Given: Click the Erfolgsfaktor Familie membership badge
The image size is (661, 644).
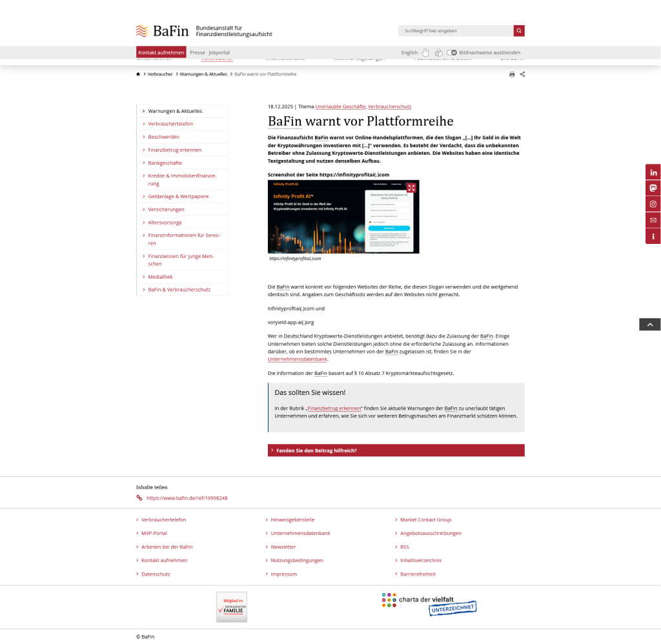Looking at the screenshot, I should [x=232, y=607].
